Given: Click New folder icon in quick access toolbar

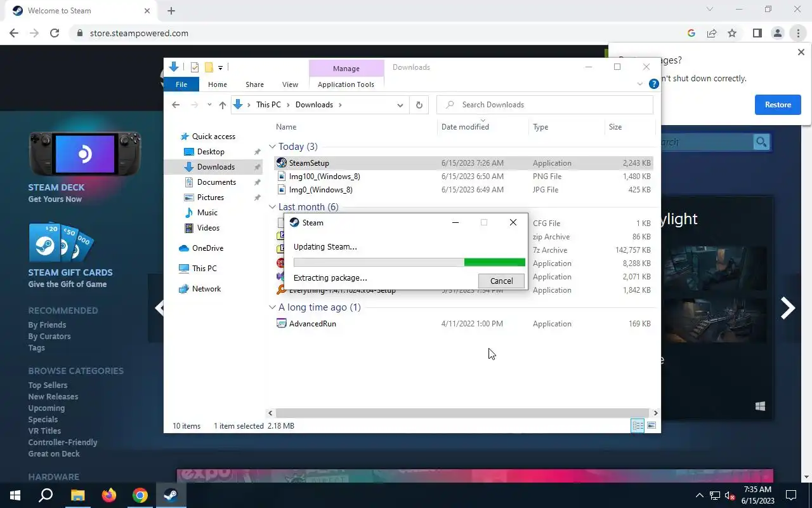Looking at the screenshot, I should tap(208, 67).
